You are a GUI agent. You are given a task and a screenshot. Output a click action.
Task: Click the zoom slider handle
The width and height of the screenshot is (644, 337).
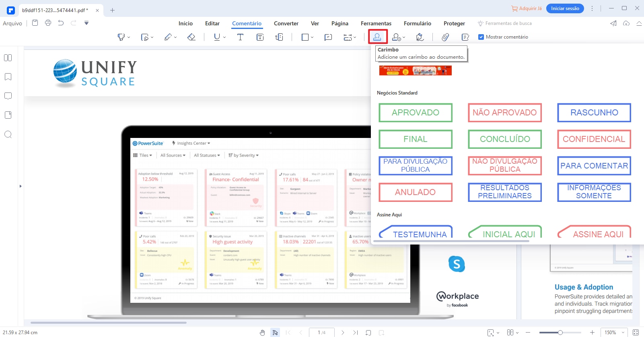[x=560, y=333]
